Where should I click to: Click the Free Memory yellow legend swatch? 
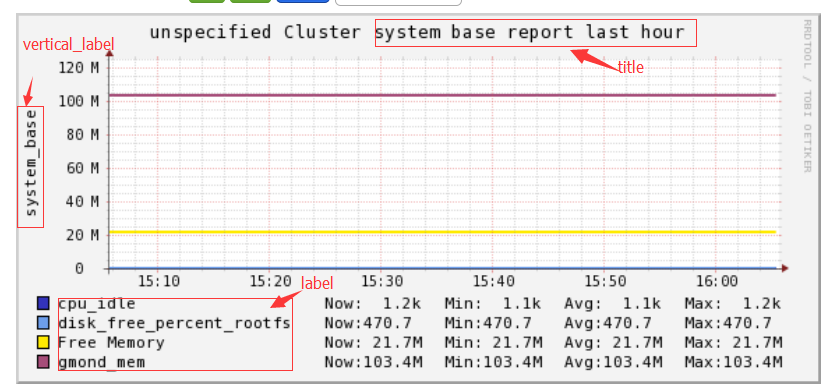(43, 343)
